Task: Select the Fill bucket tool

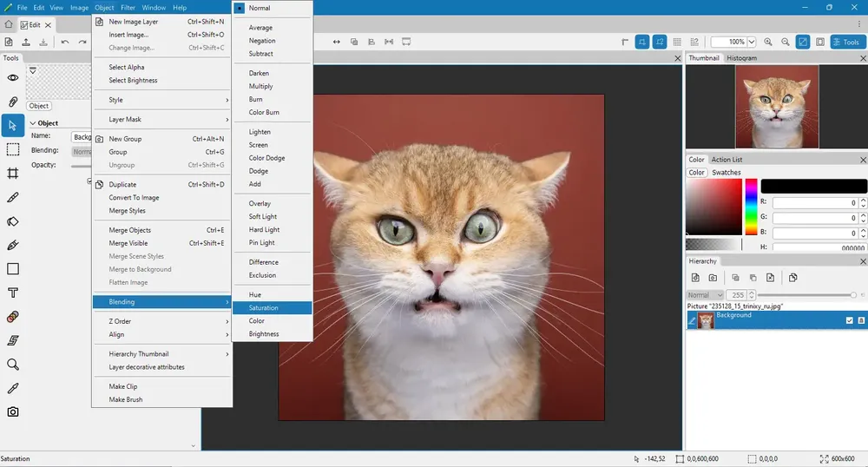Action: click(x=13, y=221)
